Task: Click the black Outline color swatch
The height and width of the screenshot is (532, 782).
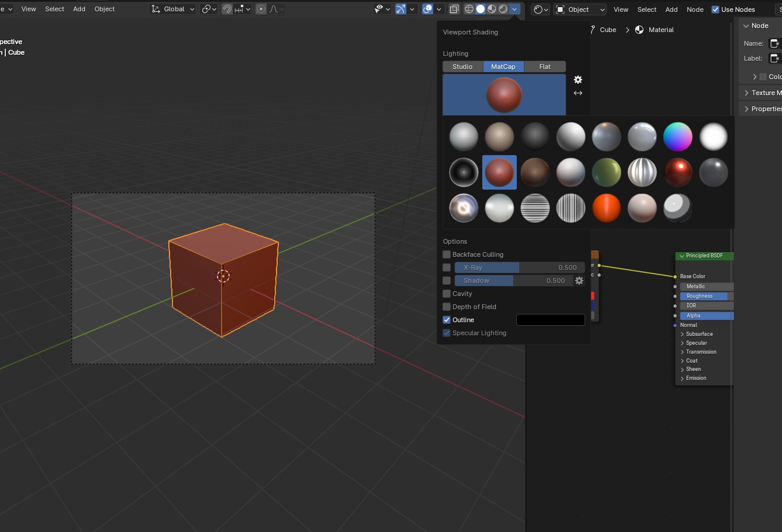Action: tap(550, 320)
